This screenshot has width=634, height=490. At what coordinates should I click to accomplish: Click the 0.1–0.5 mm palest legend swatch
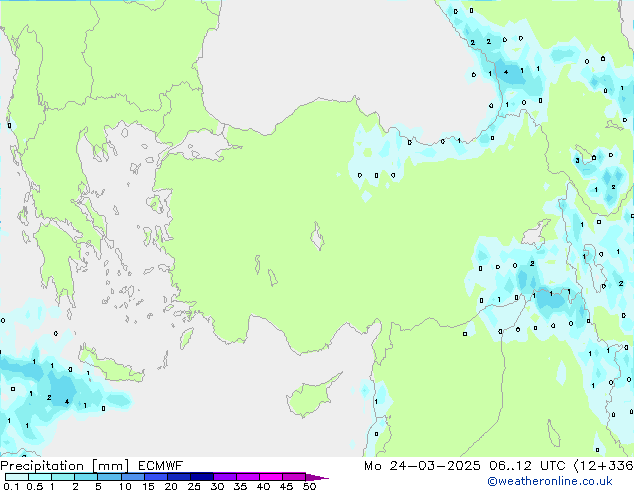pos(17,477)
